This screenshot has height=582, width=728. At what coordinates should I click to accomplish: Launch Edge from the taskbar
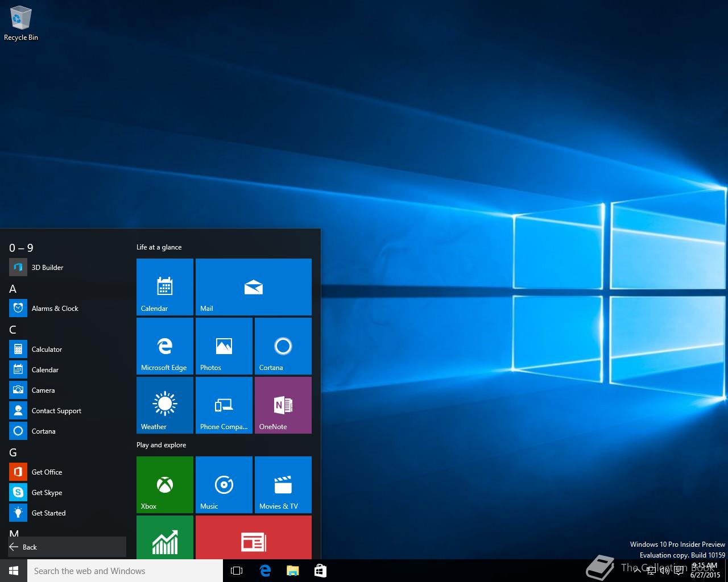(265, 571)
